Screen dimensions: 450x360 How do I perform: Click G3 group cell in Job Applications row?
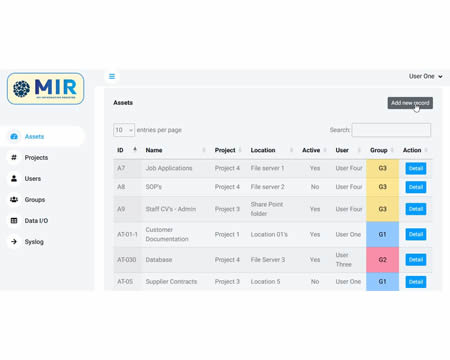pos(382,168)
